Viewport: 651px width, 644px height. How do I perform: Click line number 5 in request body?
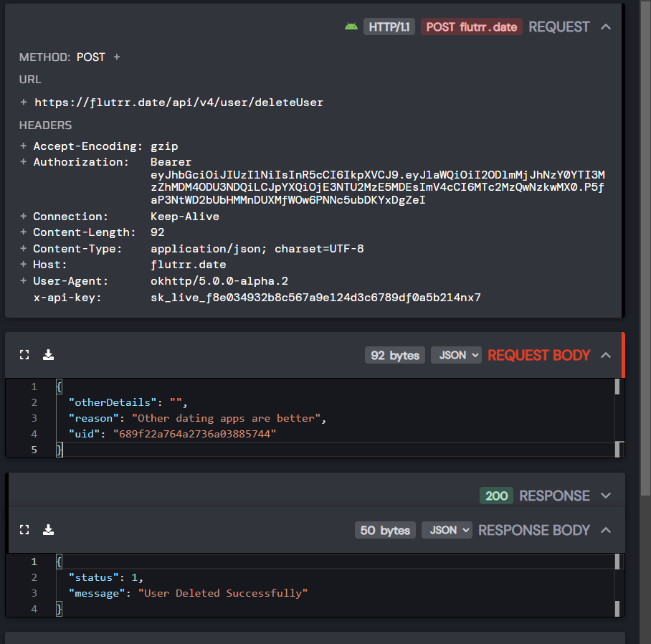(34, 450)
